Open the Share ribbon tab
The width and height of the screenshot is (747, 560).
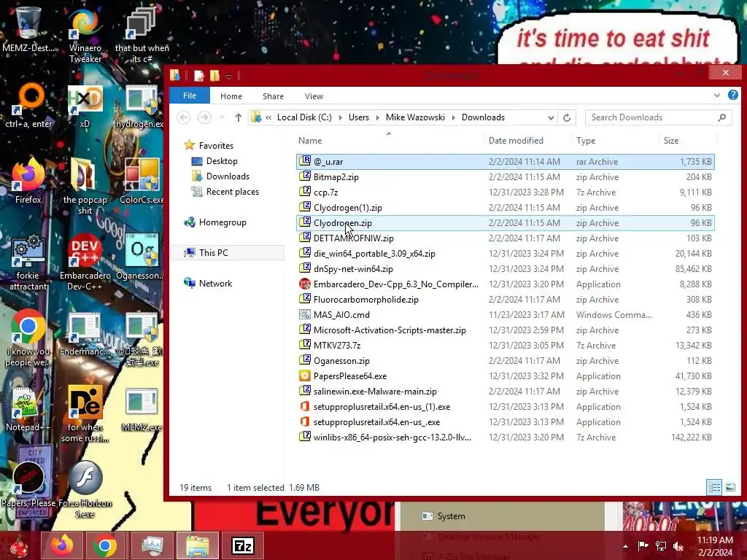point(273,96)
